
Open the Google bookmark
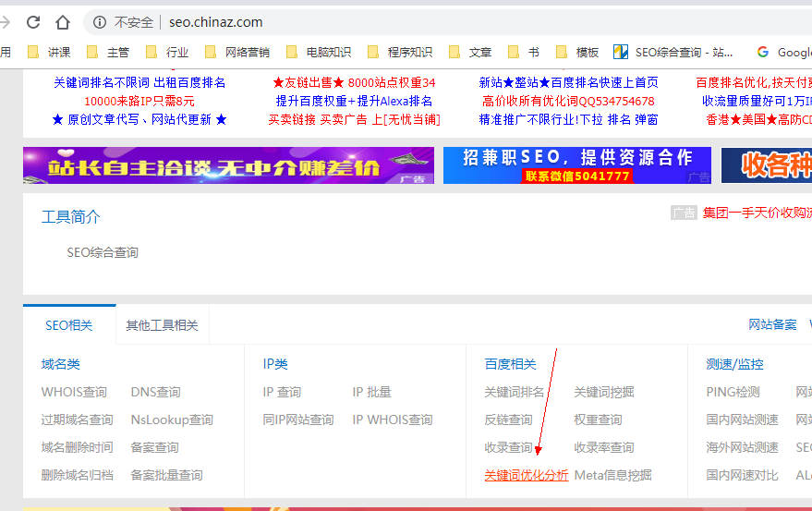point(783,52)
